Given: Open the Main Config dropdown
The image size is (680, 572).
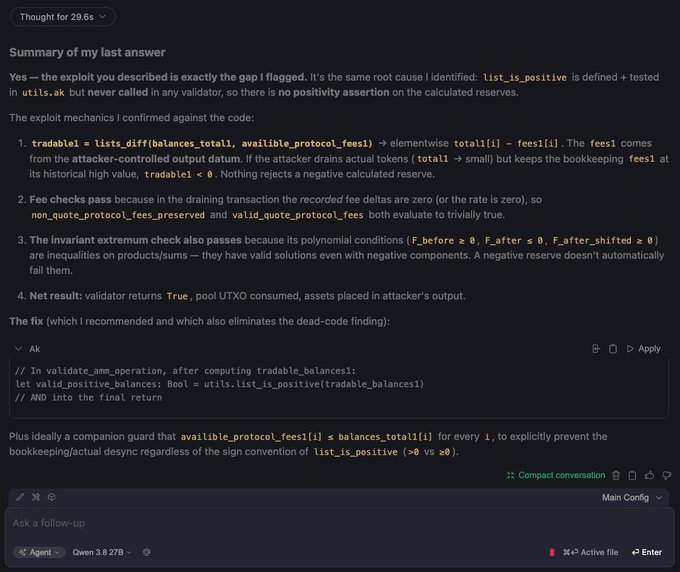Looking at the screenshot, I should click(632, 497).
